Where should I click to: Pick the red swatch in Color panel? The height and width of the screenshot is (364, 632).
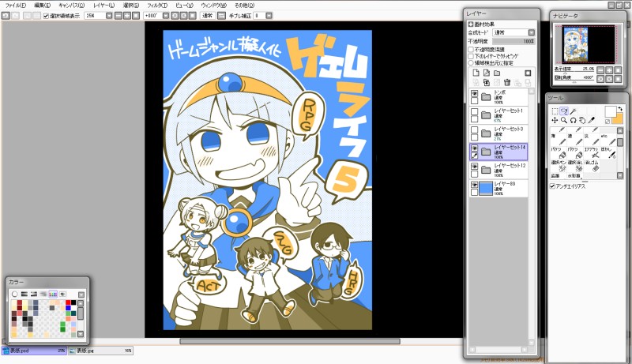tap(68, 302)
